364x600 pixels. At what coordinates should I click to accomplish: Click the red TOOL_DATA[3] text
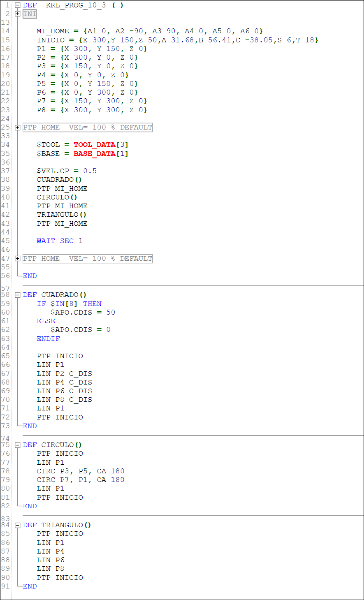click(x=101, y=145)
